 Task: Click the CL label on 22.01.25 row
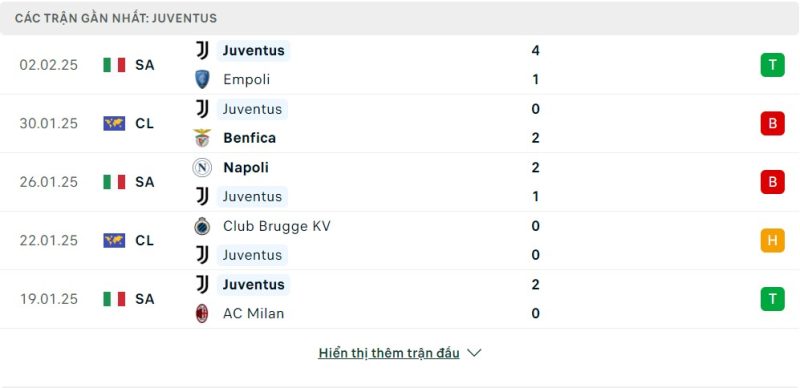pyautogui.click(x=144, y=240)
